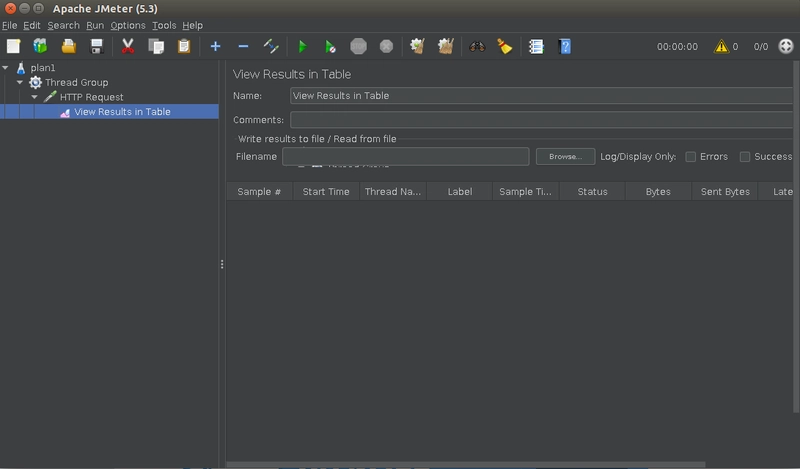Select the plan1 flask icon in tree
The height and width of the screenshot is (469, 800).
pyautogui.click(x=21, y=68)
